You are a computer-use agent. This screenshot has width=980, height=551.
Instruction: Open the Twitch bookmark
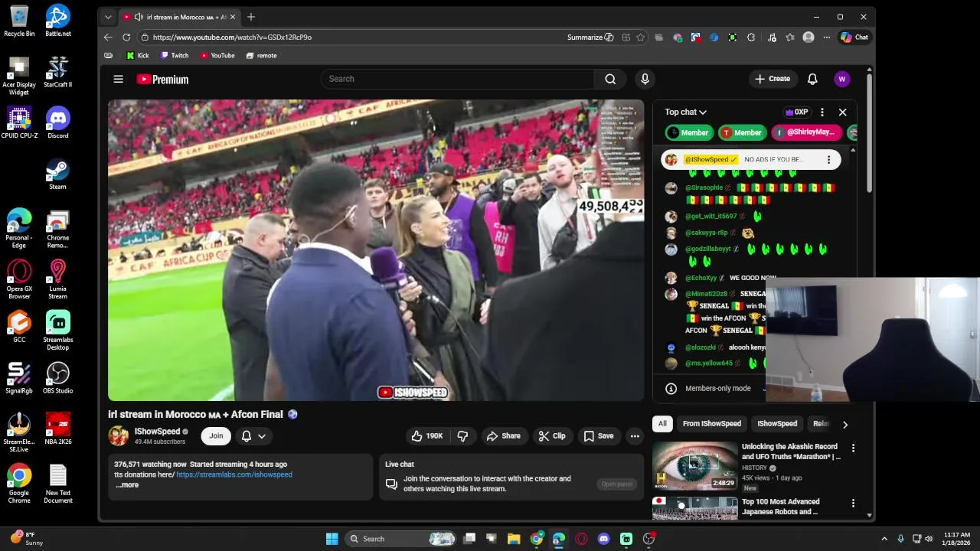[175, 55]
